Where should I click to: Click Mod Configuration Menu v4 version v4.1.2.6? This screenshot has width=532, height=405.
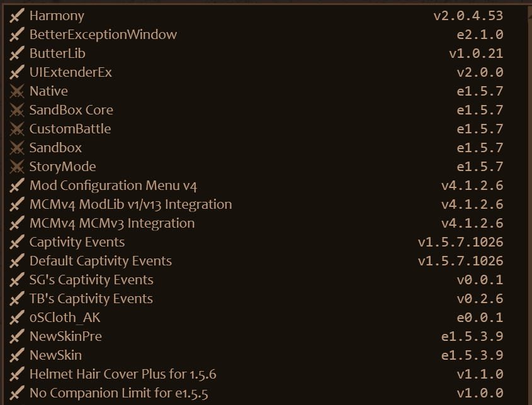coord(472,186)
